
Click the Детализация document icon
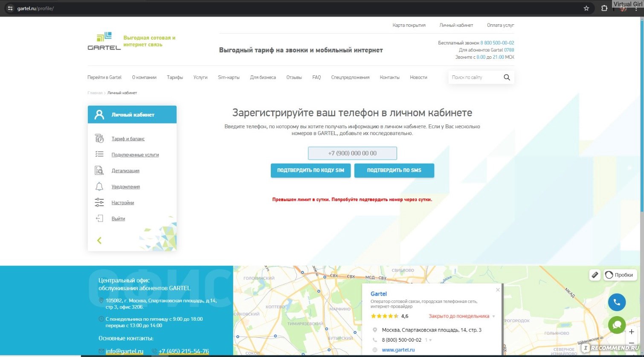pyautogui.click(x=99, y=170)
